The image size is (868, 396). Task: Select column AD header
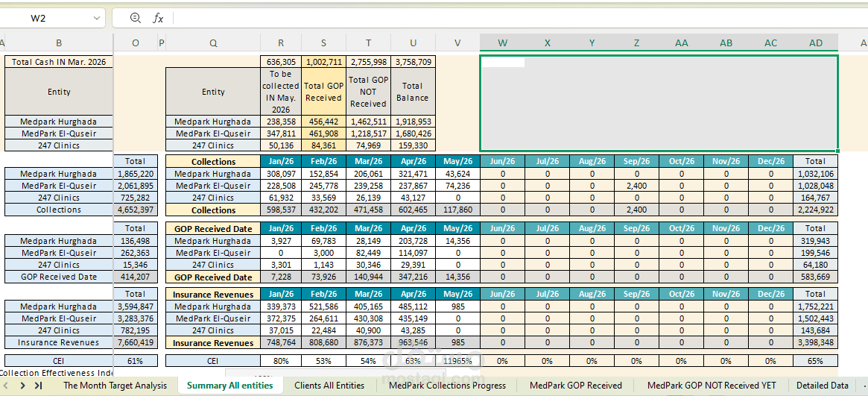(815, 43)
